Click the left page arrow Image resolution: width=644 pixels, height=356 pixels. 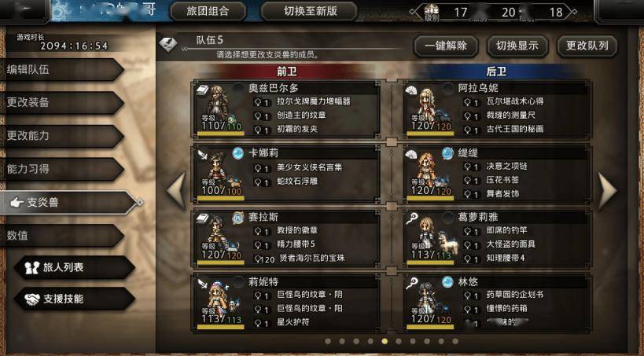[x=177, y=190]
